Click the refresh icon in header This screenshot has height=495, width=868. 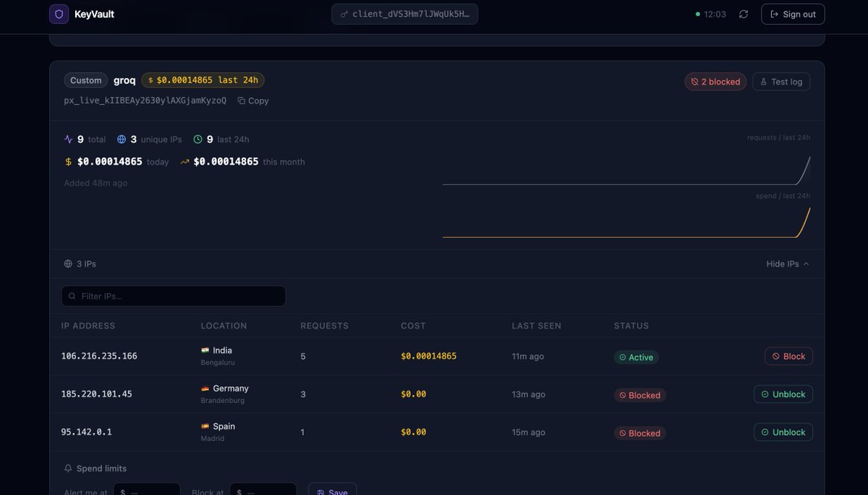coord(744,14)
